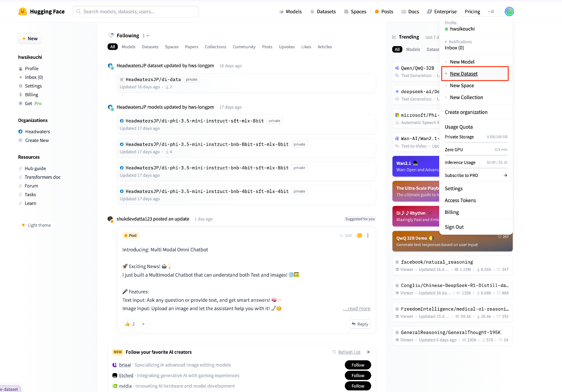Open Access Tokens from profile menu
The width and height of the screenshot is (562, 392).
460,201
